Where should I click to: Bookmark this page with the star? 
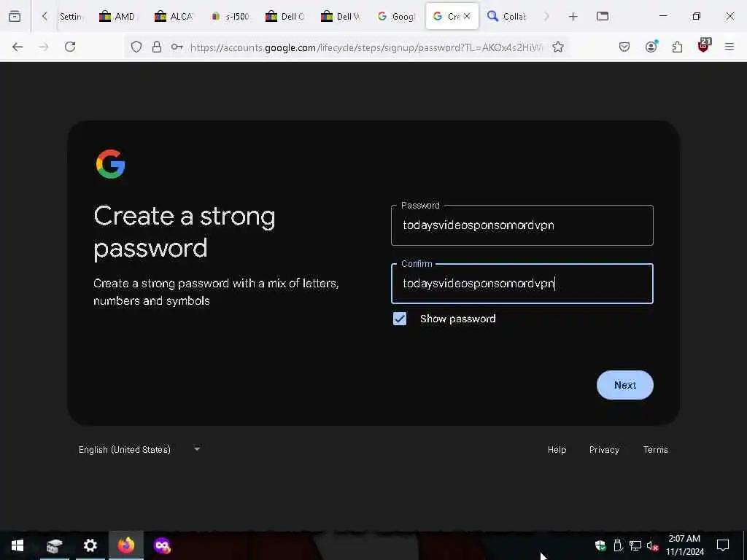point(558,47)
